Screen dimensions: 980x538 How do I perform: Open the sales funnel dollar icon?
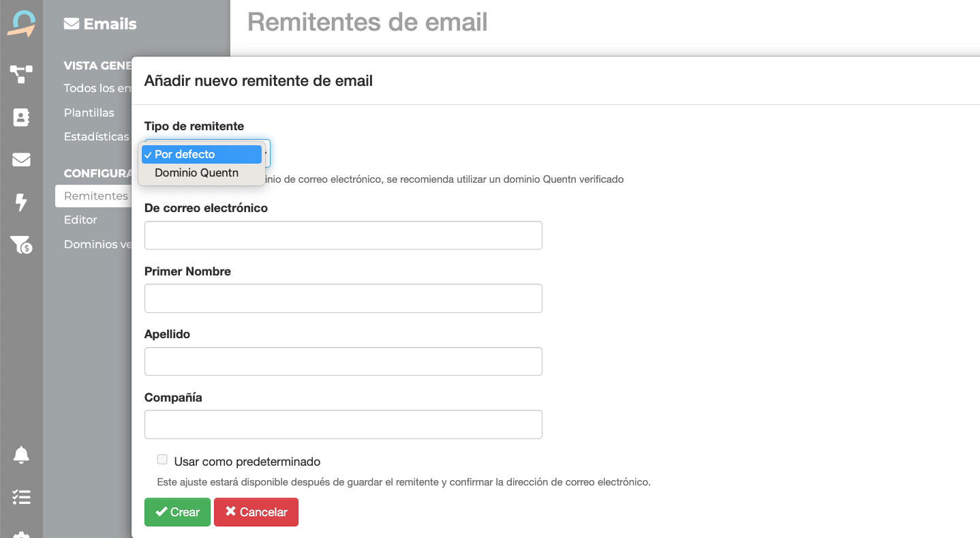[x=21, y=245]
